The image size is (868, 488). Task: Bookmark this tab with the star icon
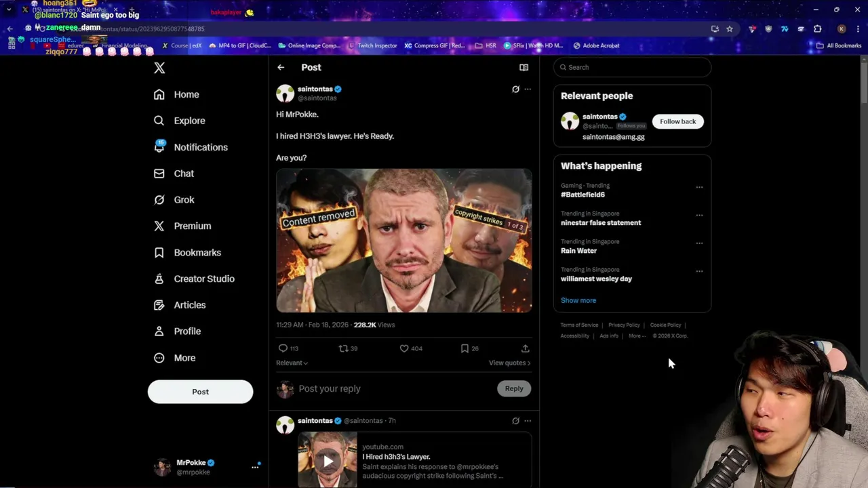coord(730,28)
